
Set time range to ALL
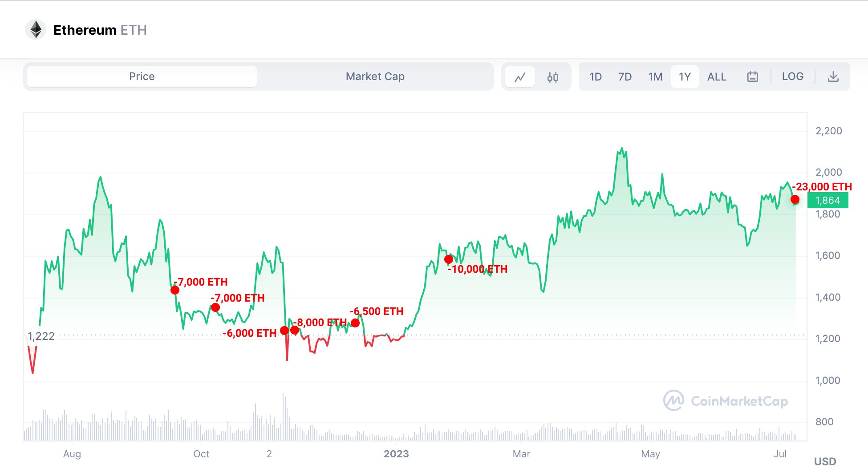[717, 77]
